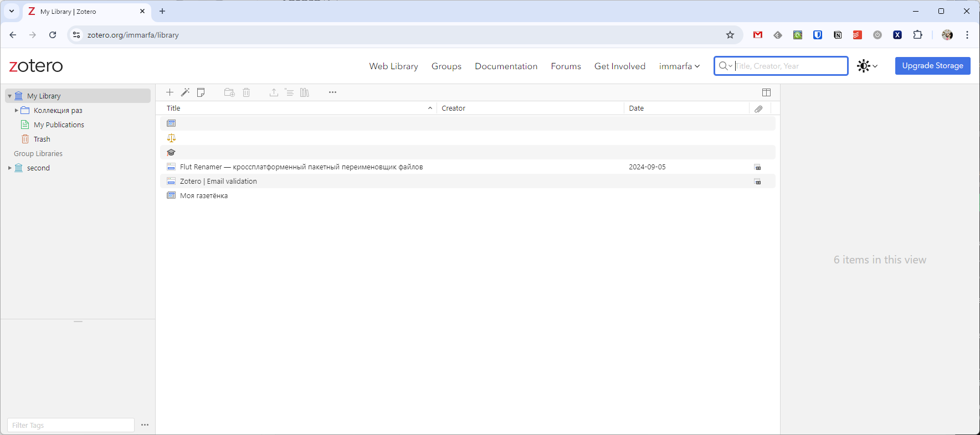
Task: Open the Trash in sidebar
Action: pos(42,139)
